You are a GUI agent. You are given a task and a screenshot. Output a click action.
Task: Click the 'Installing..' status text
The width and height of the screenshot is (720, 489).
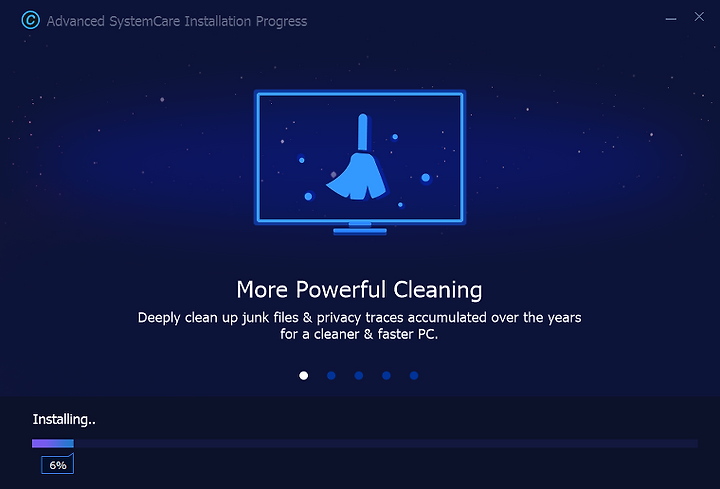click(64, 419)
